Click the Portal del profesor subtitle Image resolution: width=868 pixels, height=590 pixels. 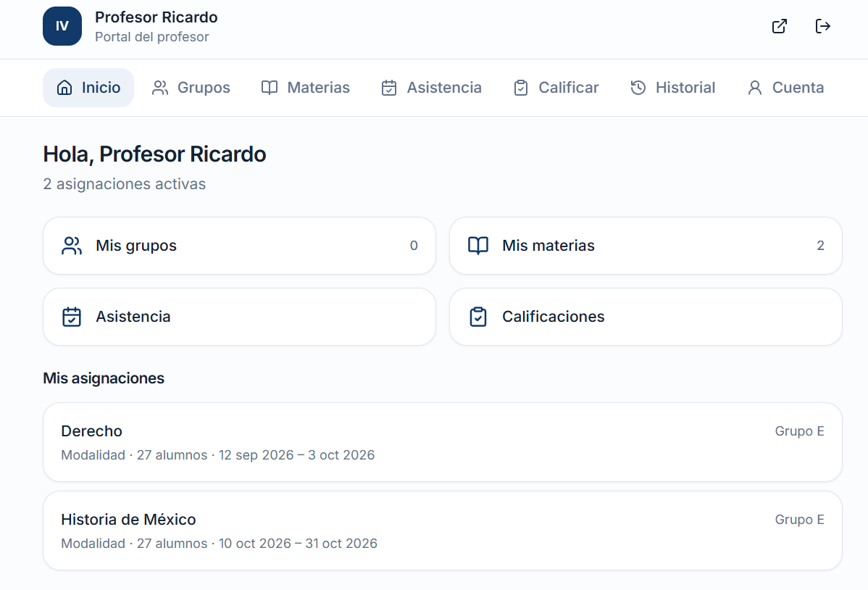coord(151,36)
